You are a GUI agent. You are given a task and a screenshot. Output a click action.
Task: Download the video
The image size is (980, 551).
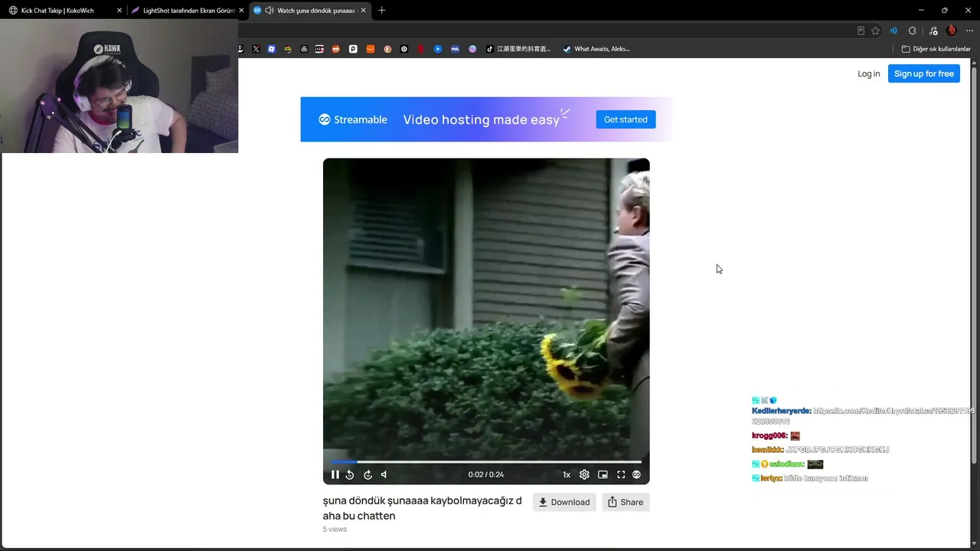coord(564,502)
